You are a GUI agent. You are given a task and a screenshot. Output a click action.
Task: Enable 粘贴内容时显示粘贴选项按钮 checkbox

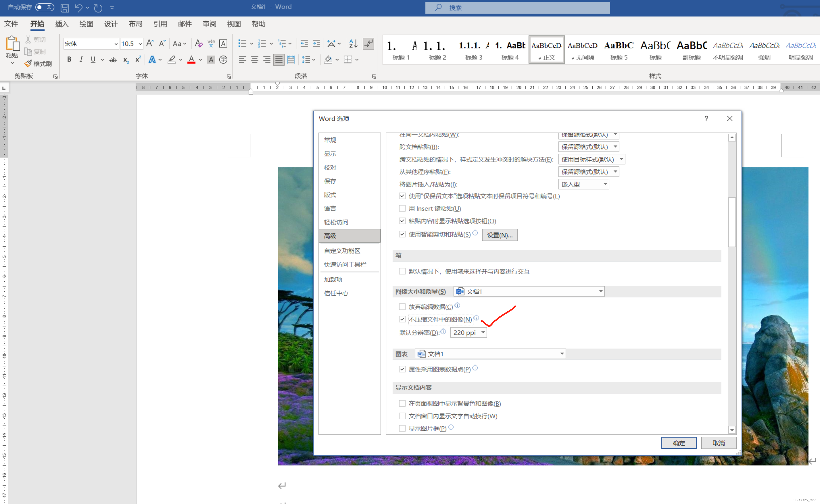pyautogui.click(x=402, y=220)
